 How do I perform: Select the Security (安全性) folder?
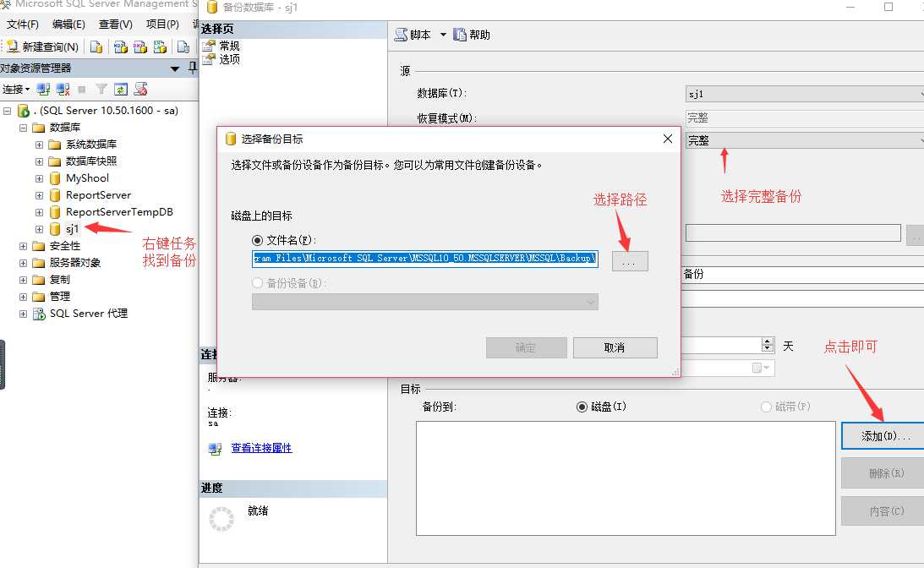tap(65, 246)
